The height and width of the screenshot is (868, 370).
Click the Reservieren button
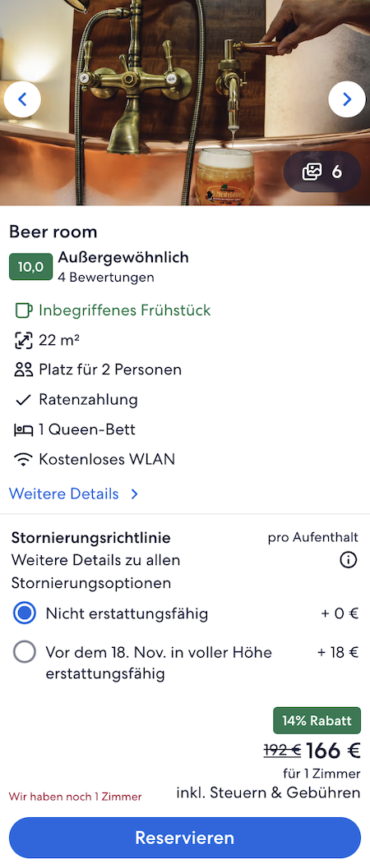point(185,838)
